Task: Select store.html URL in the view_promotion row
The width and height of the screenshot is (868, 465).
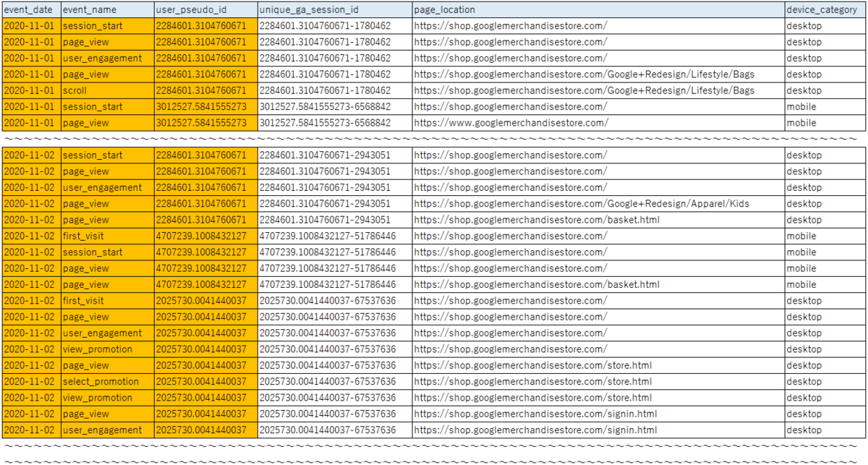Action: coord(599,398)
